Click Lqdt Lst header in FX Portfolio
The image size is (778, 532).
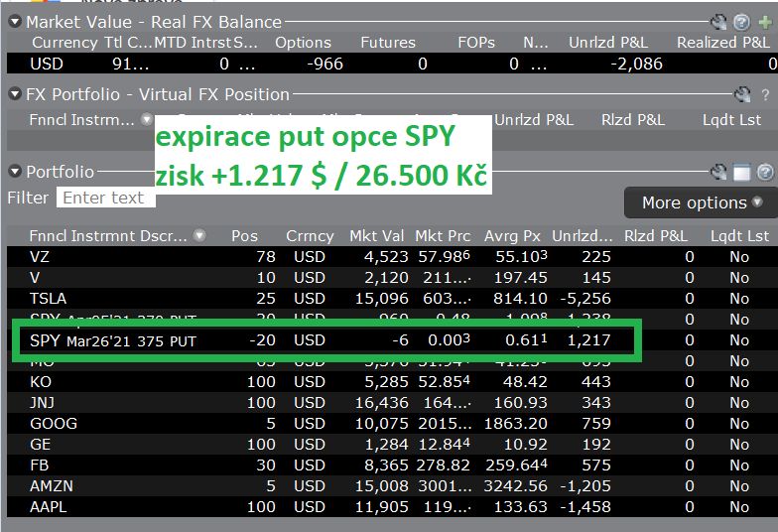pyautogui.click(x=731, y=119)
